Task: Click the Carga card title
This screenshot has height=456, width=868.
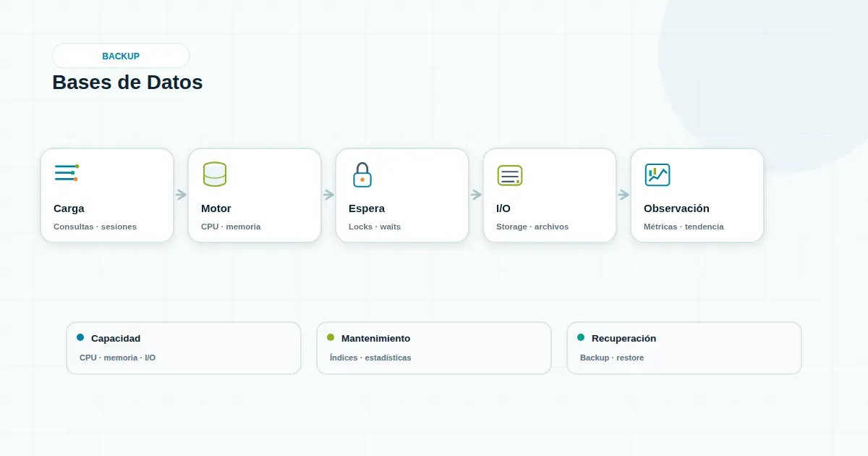Action: (x=69, y=208)
